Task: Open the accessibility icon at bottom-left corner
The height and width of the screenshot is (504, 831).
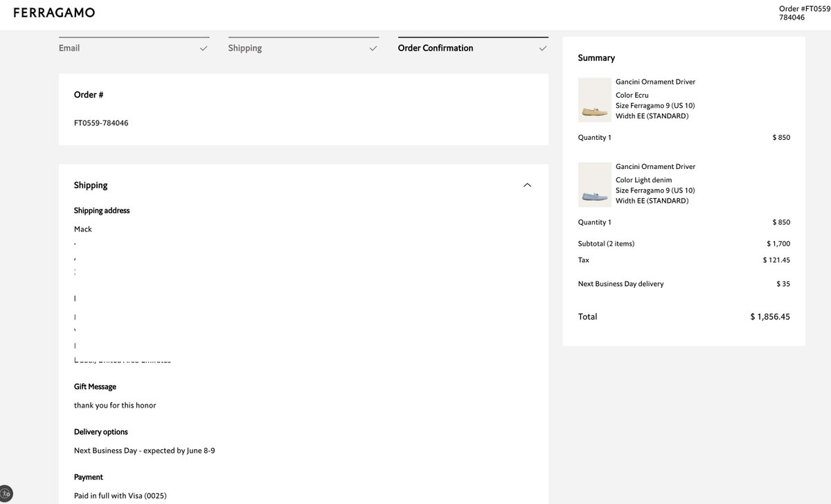Action: [x=6, y=494]
